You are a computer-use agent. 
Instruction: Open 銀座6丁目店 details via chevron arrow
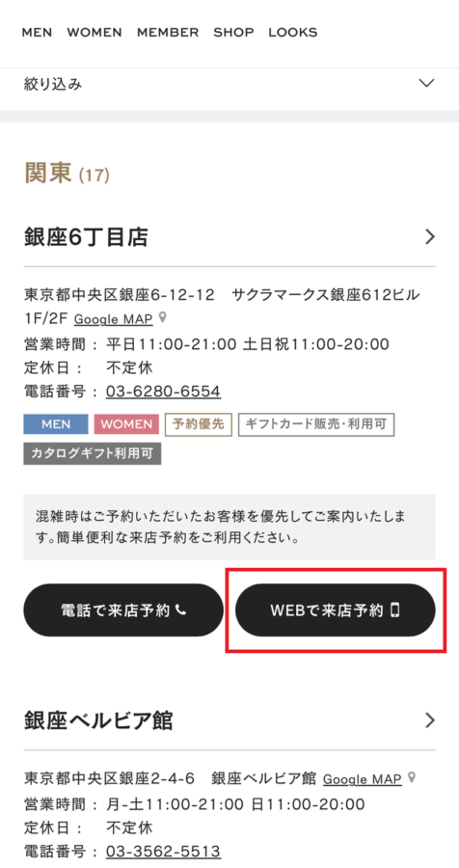pyautogui.click(x=430, y=237)
